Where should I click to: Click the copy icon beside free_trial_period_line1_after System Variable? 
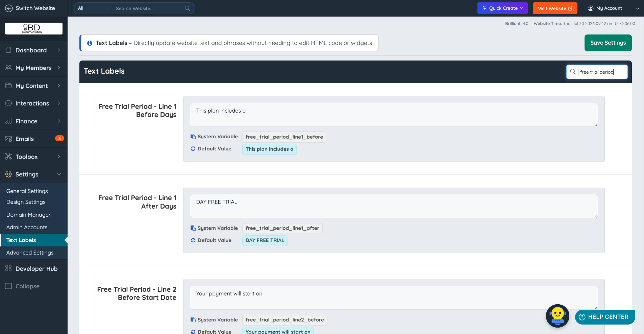pyautogui.click(x=193, y=228)
